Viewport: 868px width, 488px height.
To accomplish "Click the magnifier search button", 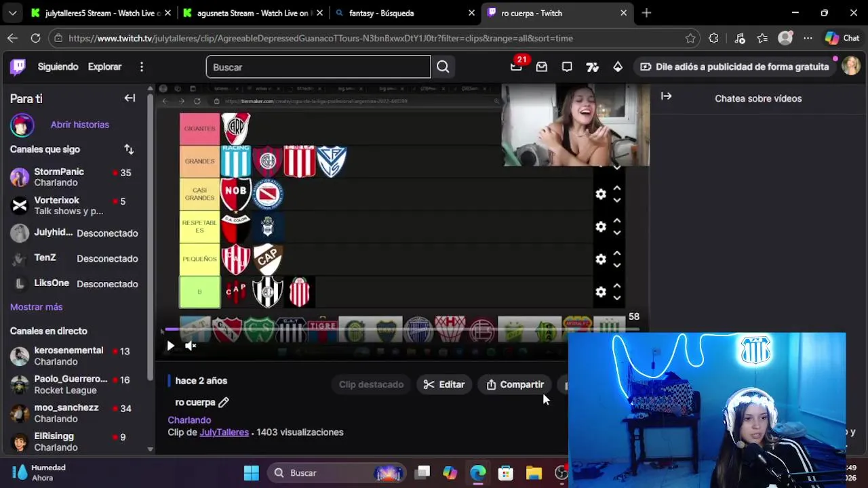I will click(x=443, y=66).
